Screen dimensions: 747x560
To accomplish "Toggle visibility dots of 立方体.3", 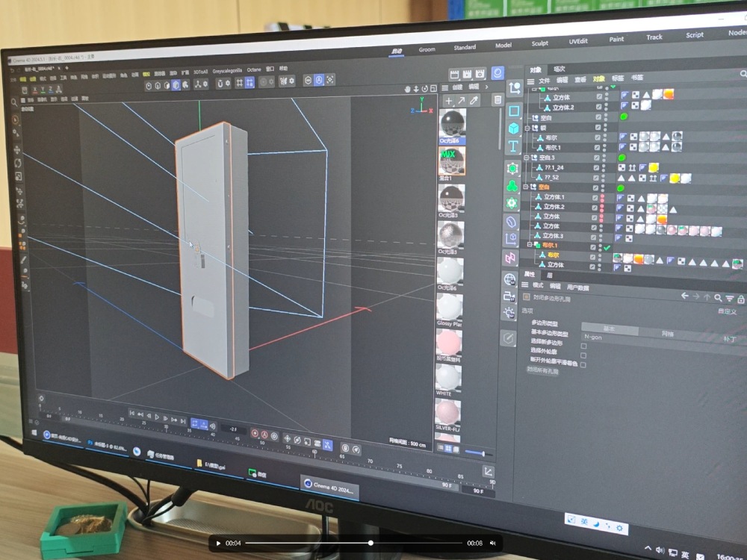I will [x=601, y=236].
